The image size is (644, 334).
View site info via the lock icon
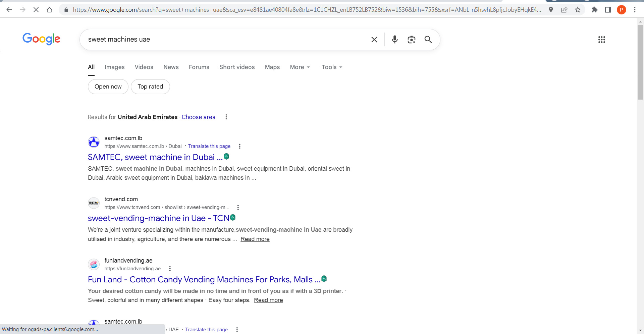[x=66, y=10]
